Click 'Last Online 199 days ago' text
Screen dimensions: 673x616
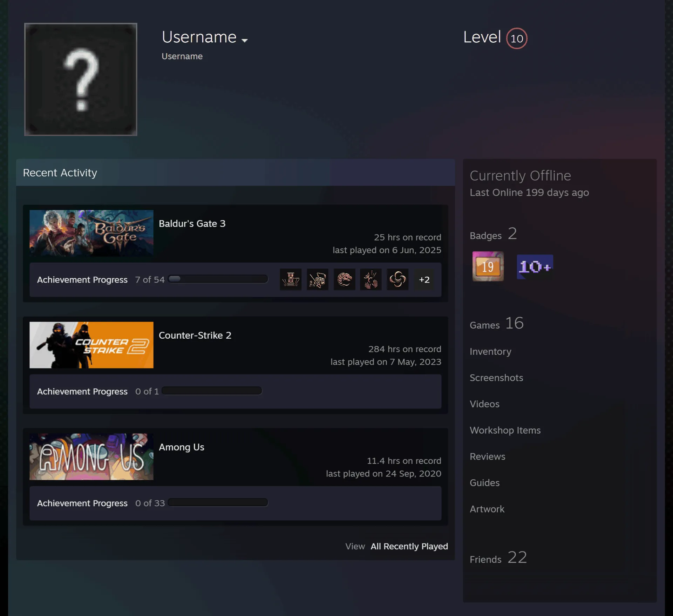click(x=529, y=192)
